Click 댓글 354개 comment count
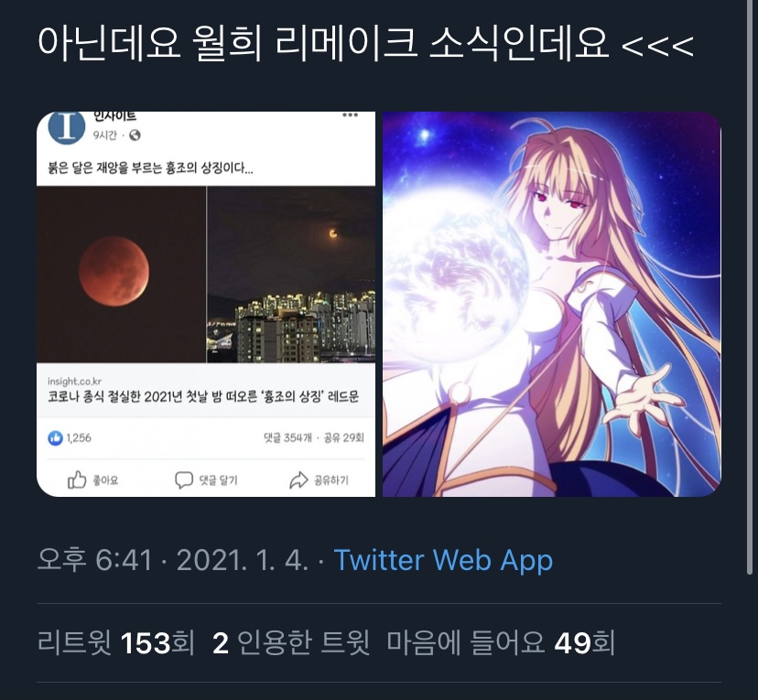Screen dimensions: 758x700 point(287,437)
